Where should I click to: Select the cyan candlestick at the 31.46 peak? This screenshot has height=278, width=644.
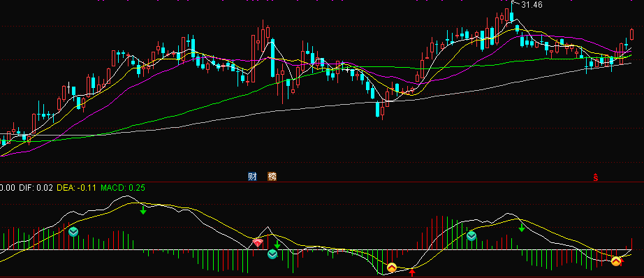click(512, 17)
